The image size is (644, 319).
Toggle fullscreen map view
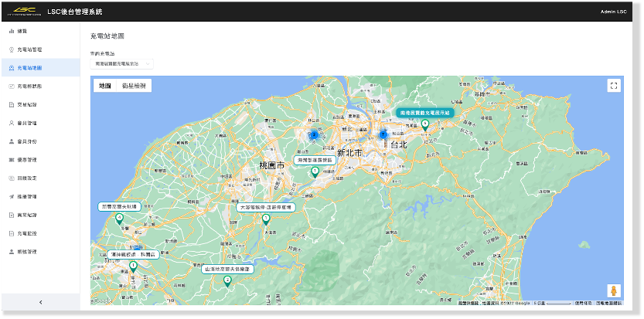point(613,86)
